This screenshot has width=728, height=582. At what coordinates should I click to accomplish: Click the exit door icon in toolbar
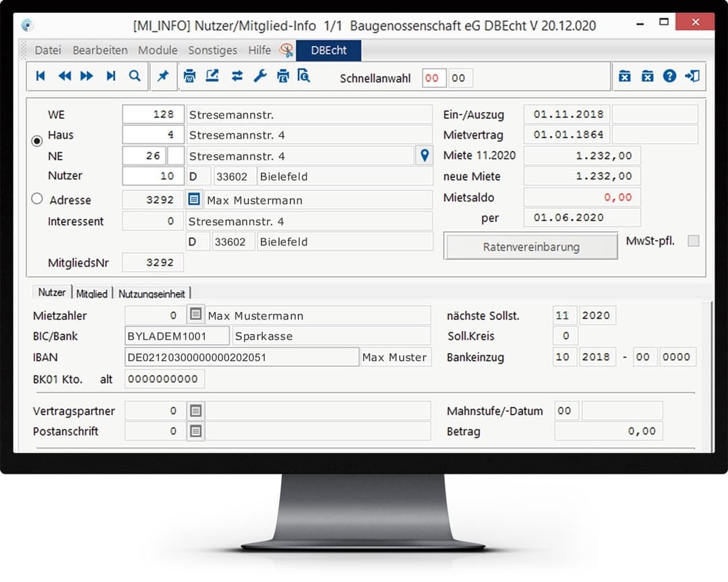point(692,75)
